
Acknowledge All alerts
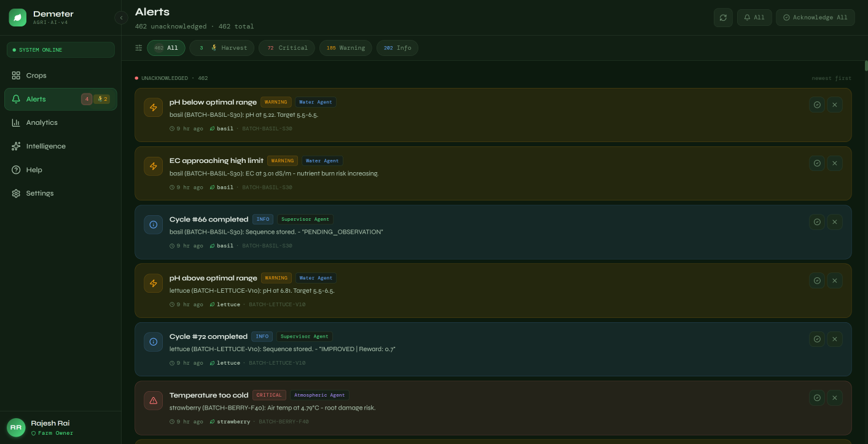(815, 17)
